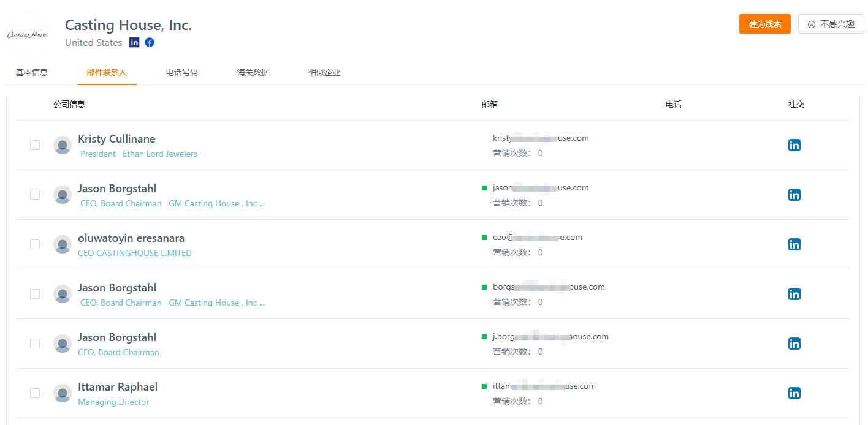Open LinkedIn icon in the jason… email row
The image size is (868, 425).
(x=794, y=195)
